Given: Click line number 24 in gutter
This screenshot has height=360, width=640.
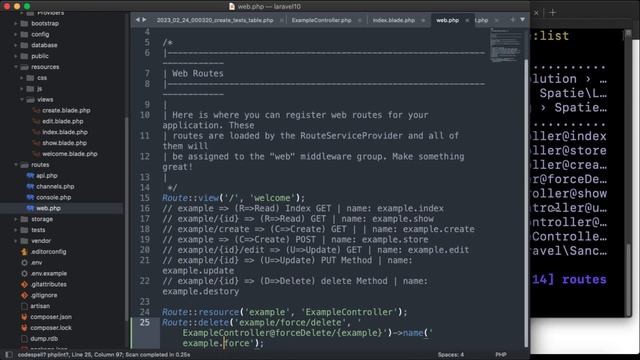Looking at the screenshot, I should 144,312.
